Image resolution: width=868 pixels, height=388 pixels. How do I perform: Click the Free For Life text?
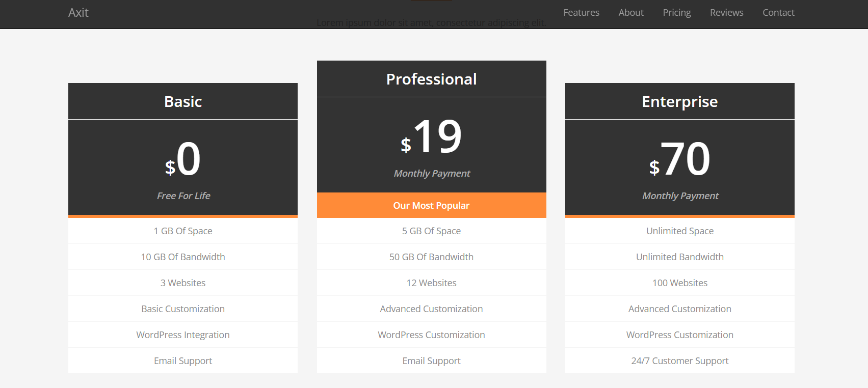click(183, 196)
